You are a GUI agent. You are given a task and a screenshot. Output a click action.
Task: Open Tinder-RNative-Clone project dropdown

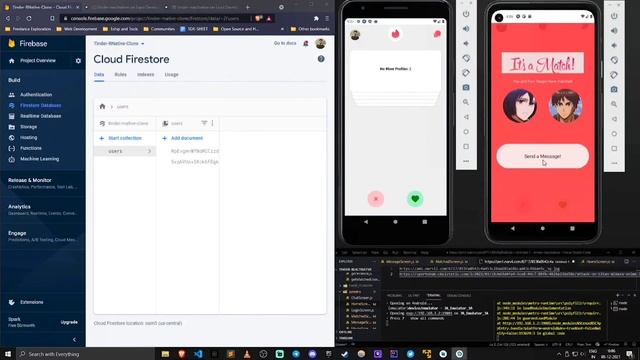(x=119, y=43)
